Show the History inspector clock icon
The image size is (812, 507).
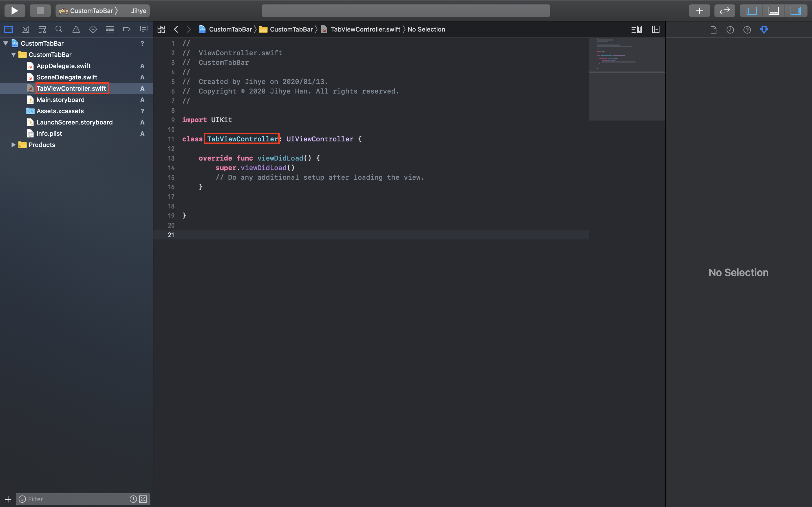730,30
